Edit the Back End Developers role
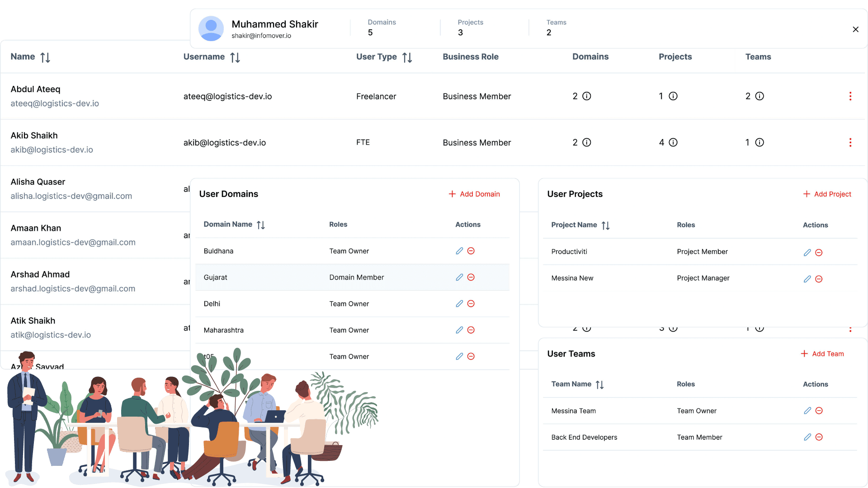Screen dimensions: 868x488 tap(807, 437)
